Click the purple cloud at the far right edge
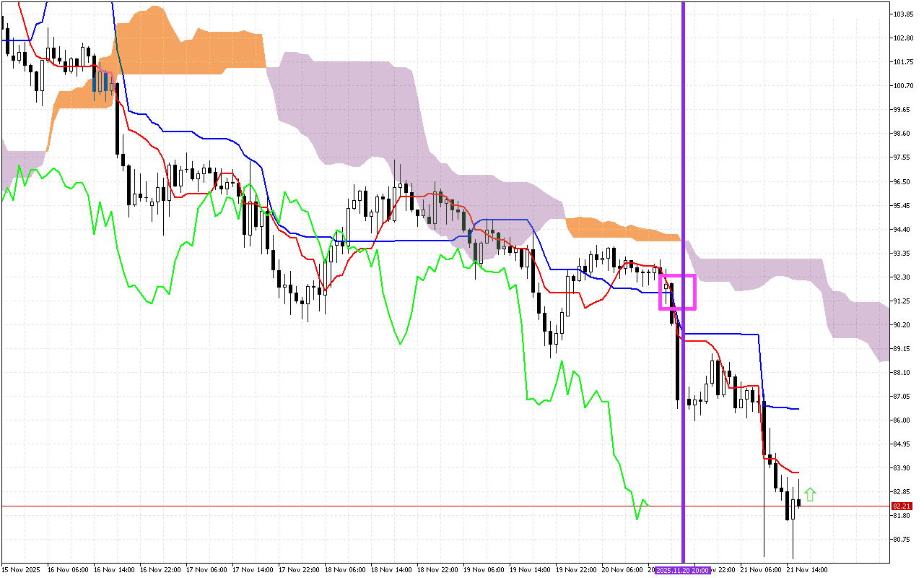 point(866,318)
